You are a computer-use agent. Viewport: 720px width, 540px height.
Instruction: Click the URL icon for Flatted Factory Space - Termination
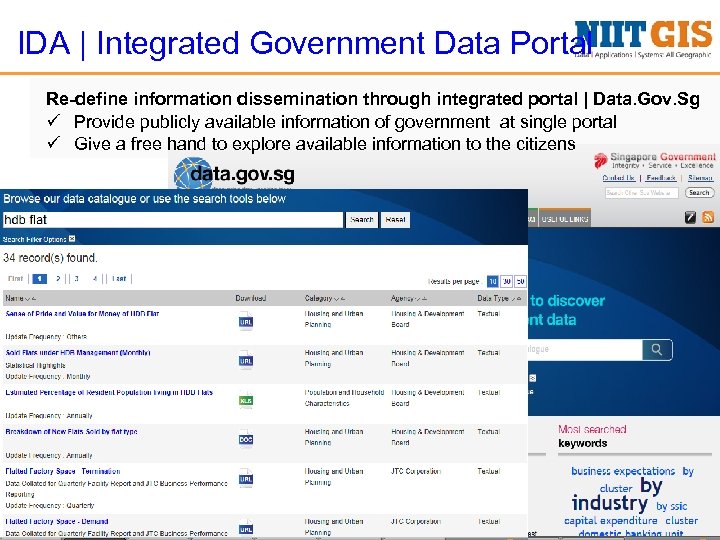246,479
